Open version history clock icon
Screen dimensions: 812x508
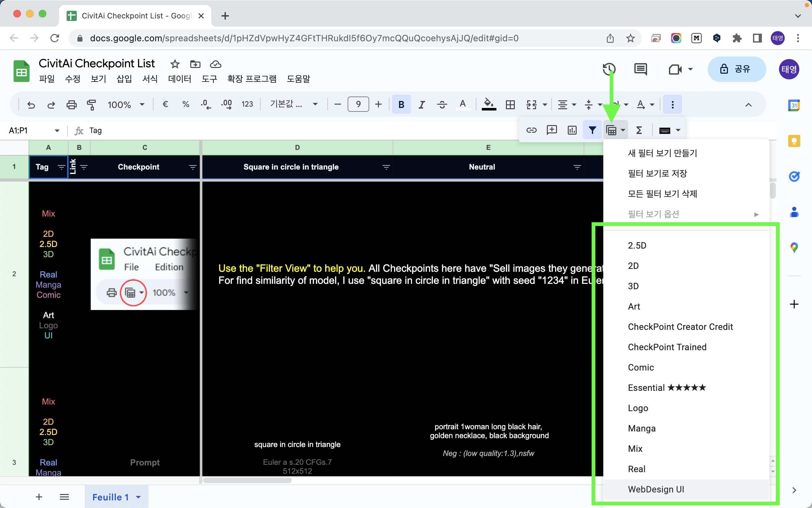click(x=609, y=69)
